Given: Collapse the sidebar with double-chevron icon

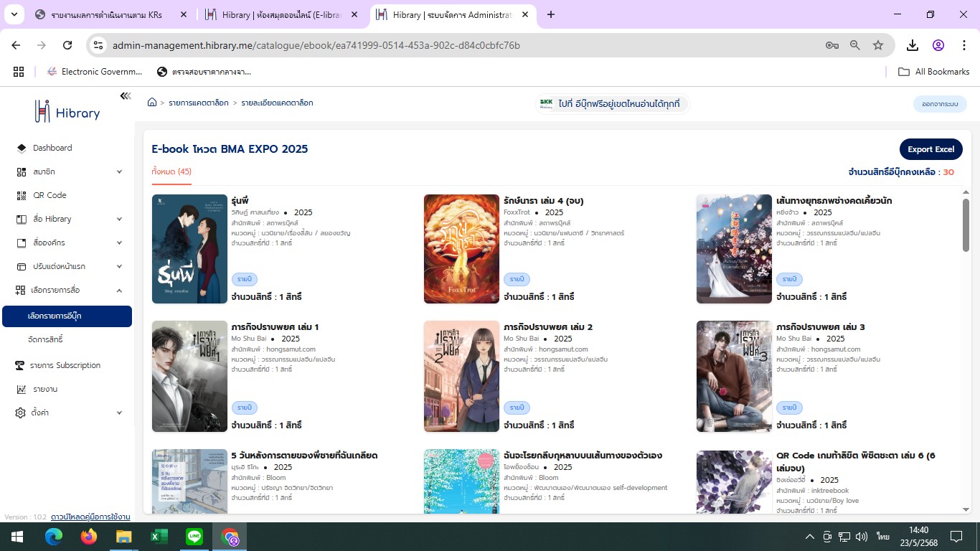Looking at the screenshot, I should 126,96.
